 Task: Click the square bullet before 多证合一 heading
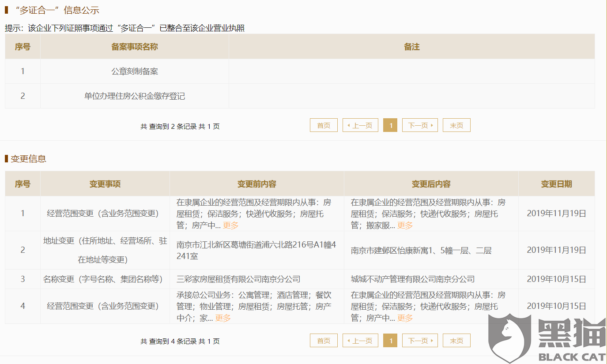click(x=6, y=10)
